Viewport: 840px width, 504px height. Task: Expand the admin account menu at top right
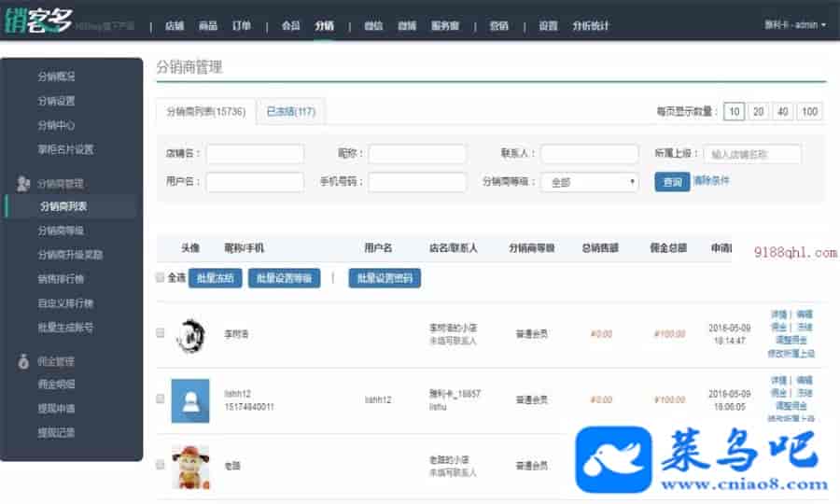coord(794,25)
